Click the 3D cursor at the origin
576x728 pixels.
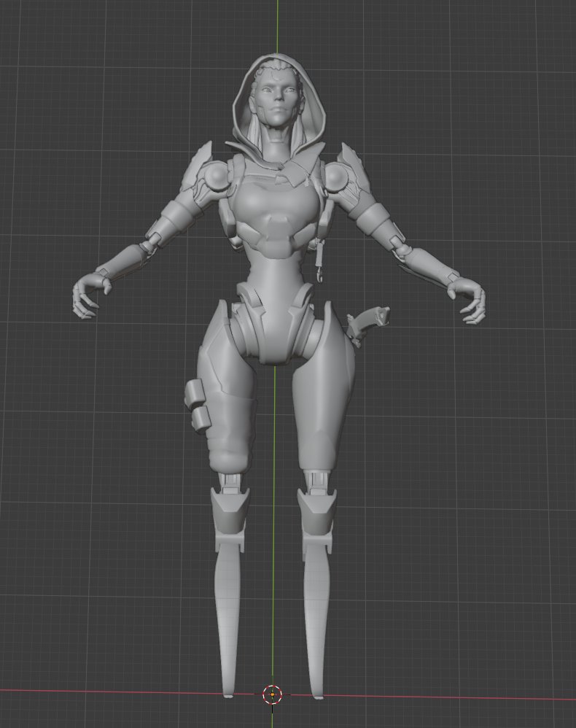[x=273, y=694]
